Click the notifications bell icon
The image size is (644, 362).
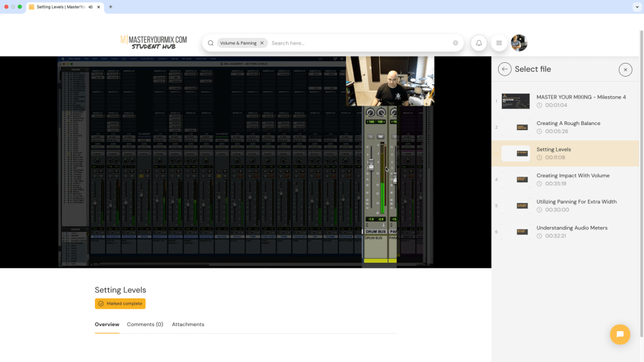pos(479,43)
